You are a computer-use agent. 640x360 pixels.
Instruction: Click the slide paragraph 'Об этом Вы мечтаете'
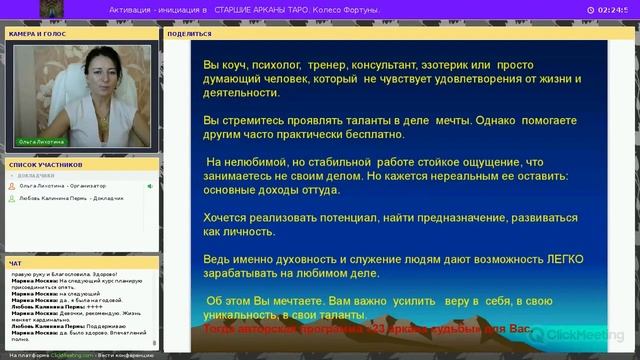(378, 308)
